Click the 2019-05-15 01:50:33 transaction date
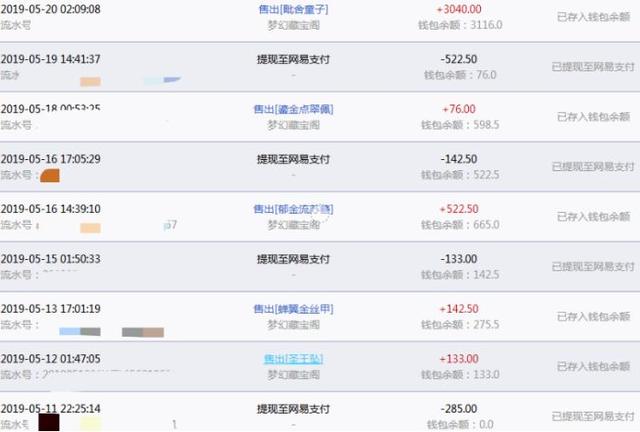This screenshot has height=432, width=640. 51,259
